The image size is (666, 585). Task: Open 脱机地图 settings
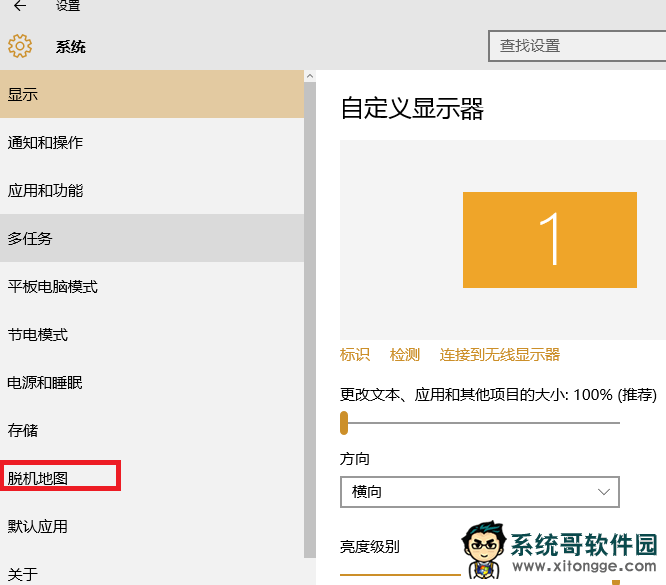pyautogui.click(x=60, y=477)
